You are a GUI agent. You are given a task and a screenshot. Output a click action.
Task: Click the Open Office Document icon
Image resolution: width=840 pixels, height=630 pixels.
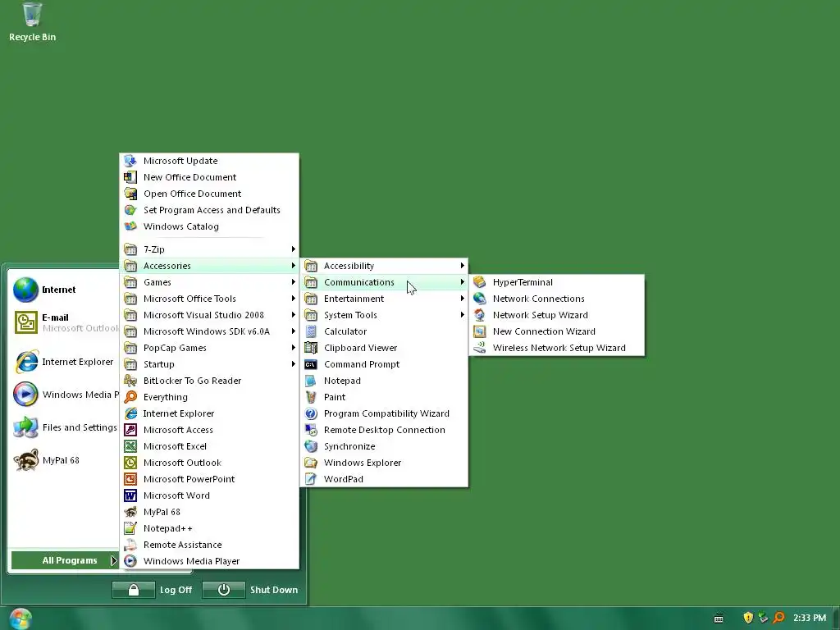tap(130, 194)
